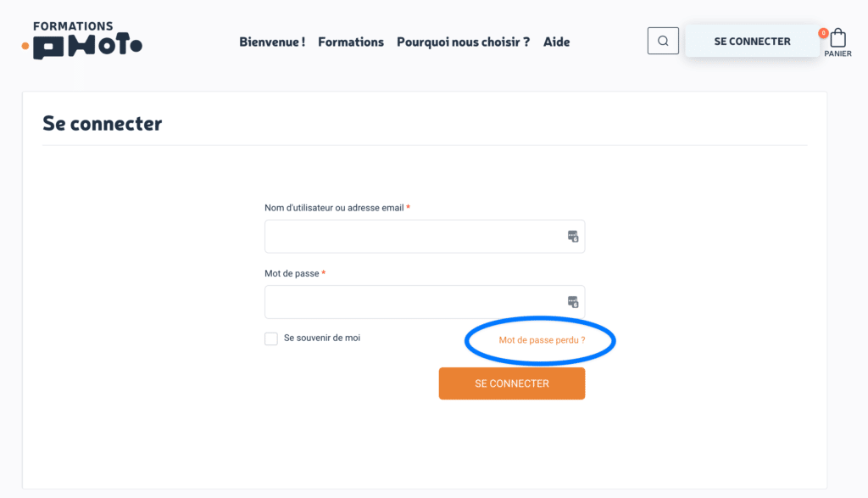Click password manager icon in password field
This screenshot has width=868, height=498.
click(x=573, y=301)
